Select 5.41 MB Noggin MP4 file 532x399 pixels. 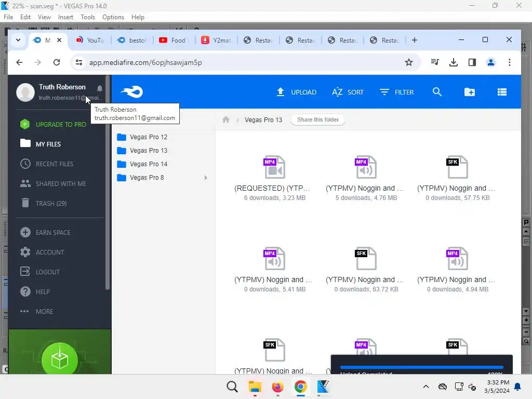[x=275, y=270]
